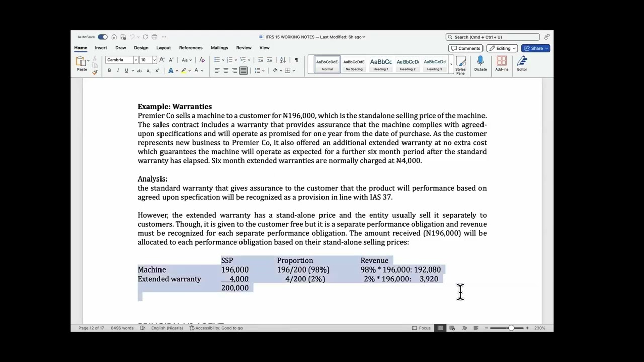The height and width of the screenshot is (362, 644).
Task: Open the Styles Pane
Action: (x=460, y=65)
